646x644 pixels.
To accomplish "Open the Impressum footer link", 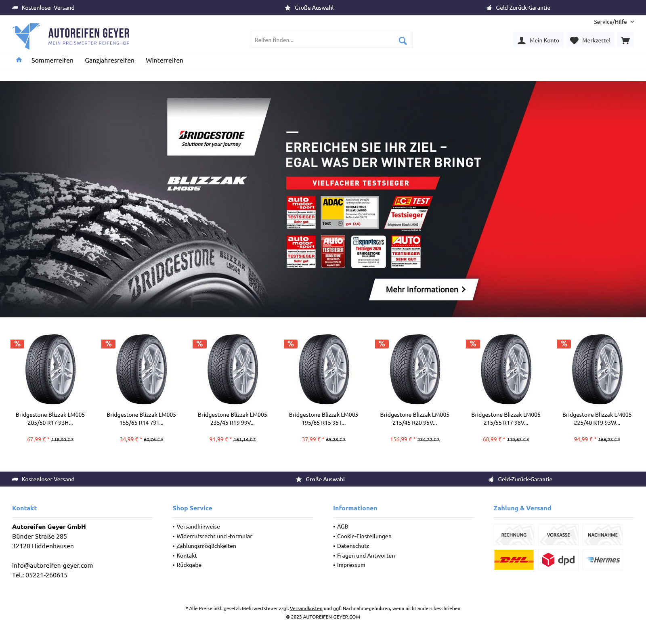I will tap(351, 565).
